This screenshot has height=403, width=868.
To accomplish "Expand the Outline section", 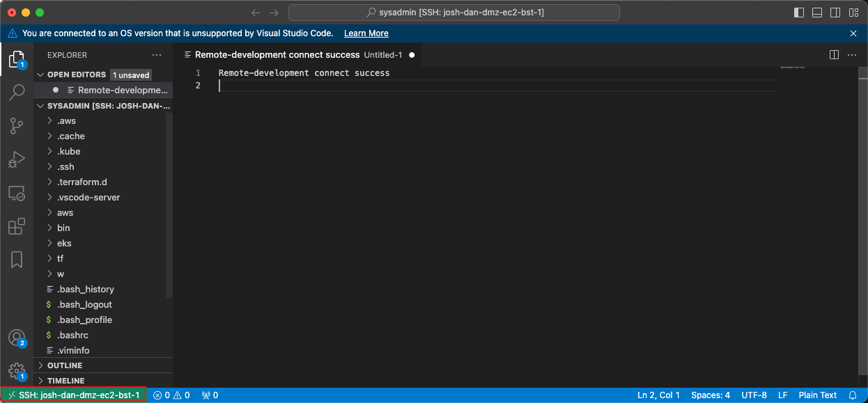I will pyautogui.click(x=103, y=365).
